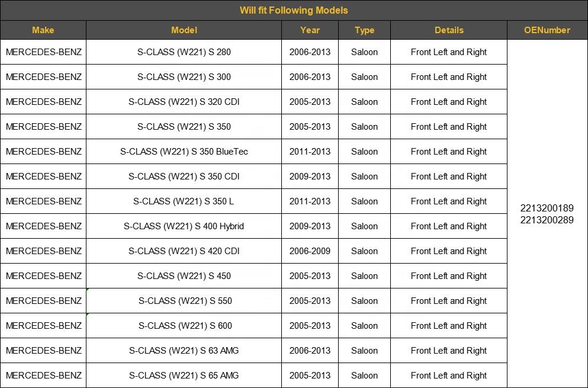Select the S 63 AMG model cell
Screen dimensions: 588x388
[x=184, y=351]
